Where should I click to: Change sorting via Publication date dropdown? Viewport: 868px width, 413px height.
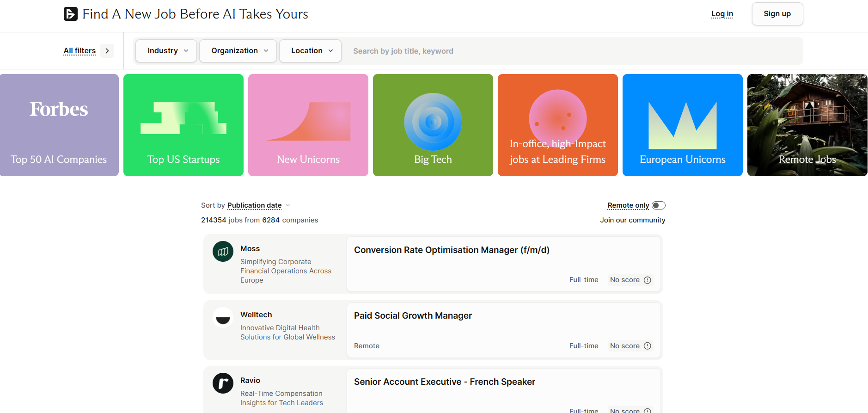pos(258,205)
